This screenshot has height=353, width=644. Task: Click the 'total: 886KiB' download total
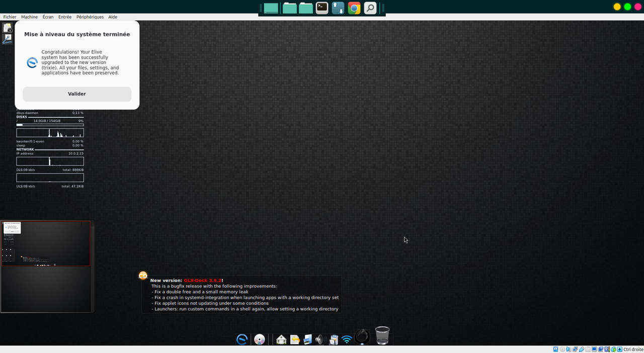point(73,170)
